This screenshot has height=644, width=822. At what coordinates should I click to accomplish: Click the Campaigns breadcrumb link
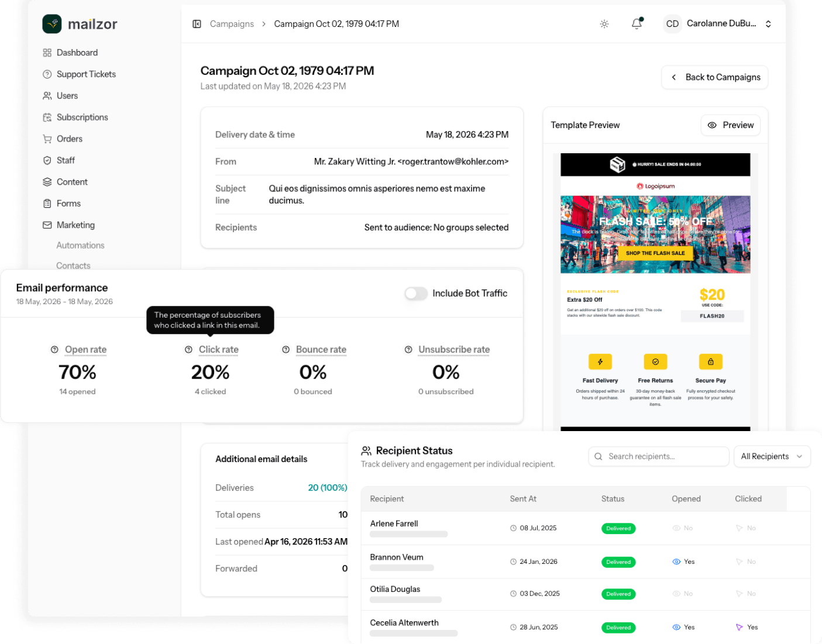(232, 24)
